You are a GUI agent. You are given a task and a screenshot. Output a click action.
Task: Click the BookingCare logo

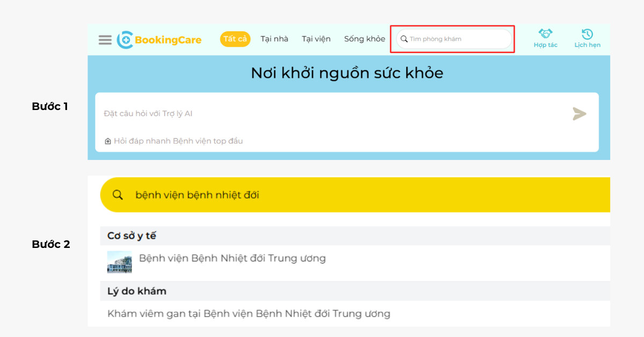pos(159,40)
